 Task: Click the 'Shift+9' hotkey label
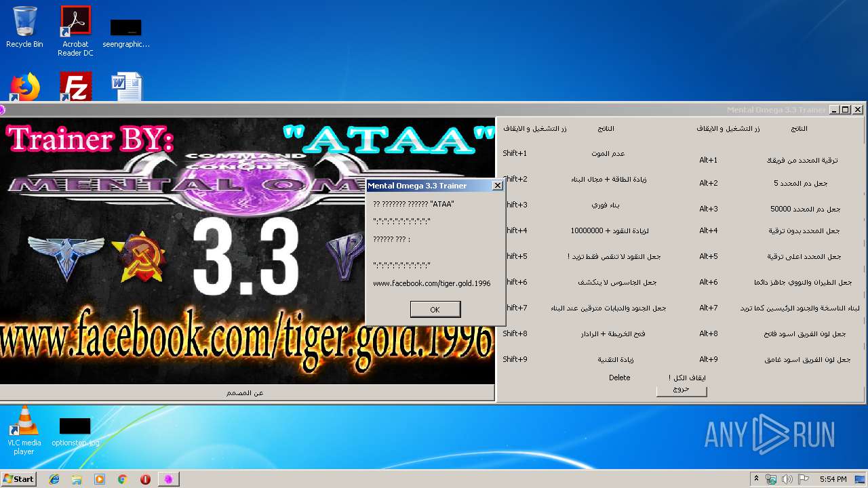515,359
